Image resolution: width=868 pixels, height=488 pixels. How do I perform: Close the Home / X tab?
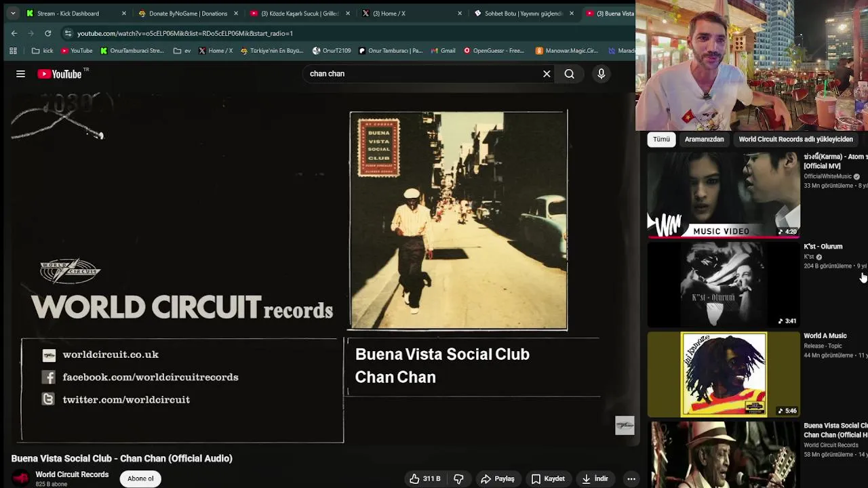(459, 13)
